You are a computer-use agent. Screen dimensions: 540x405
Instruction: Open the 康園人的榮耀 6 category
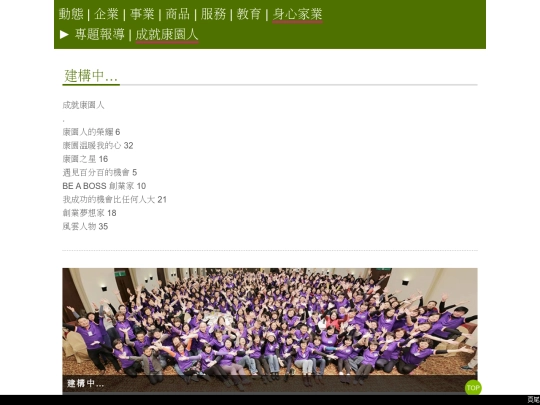click(91, 132)
